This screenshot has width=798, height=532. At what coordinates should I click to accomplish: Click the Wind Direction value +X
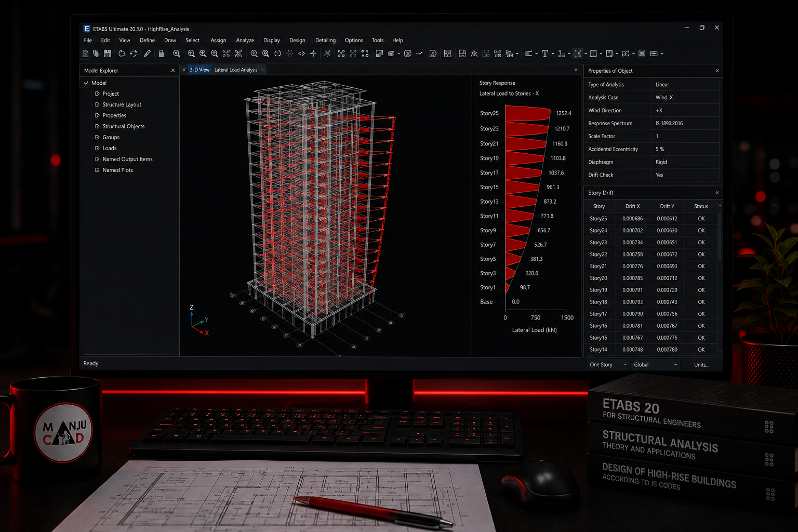(x=659, y=111)
